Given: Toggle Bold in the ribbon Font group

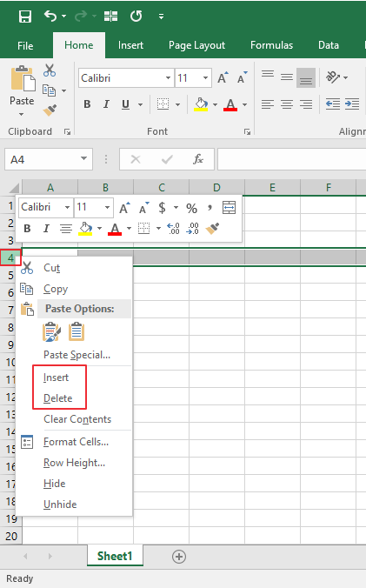Looking at the screenshot, I should tap(87, 104).
